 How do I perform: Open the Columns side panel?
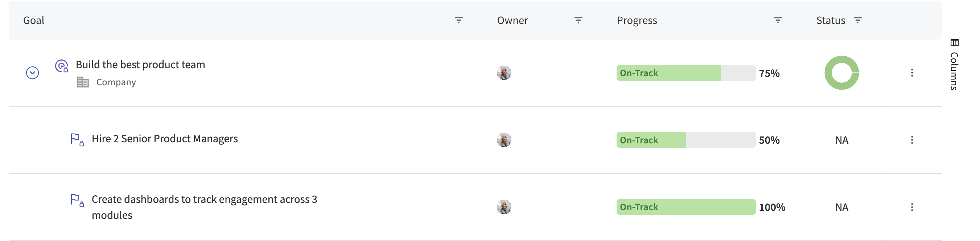pos(954,64)
